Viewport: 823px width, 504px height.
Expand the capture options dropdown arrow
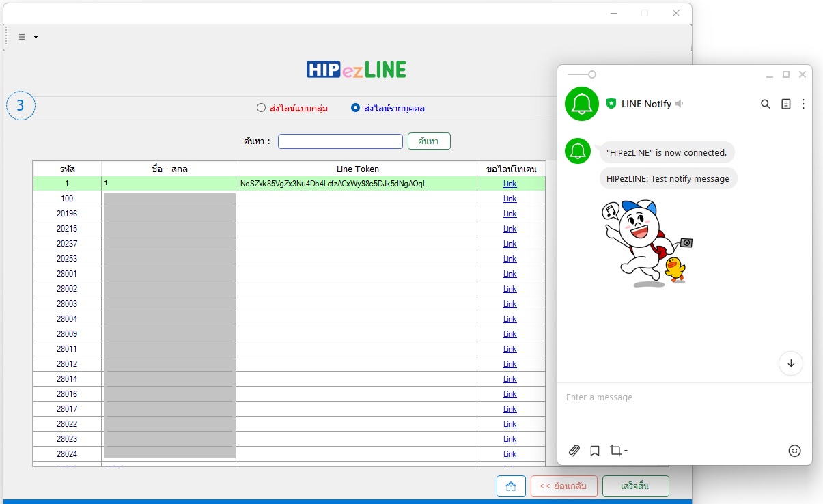tap(626, 451)
